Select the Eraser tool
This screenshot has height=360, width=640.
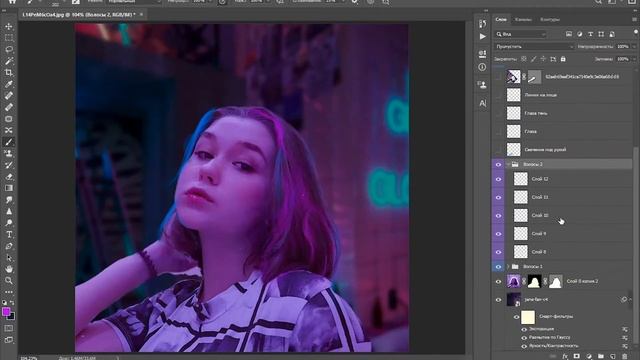pyautogui.click(x=9, y=177)
